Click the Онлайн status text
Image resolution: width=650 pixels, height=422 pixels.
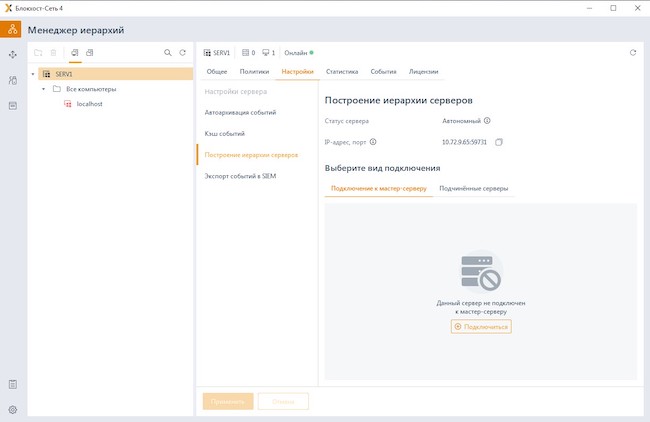coord(296,53)
